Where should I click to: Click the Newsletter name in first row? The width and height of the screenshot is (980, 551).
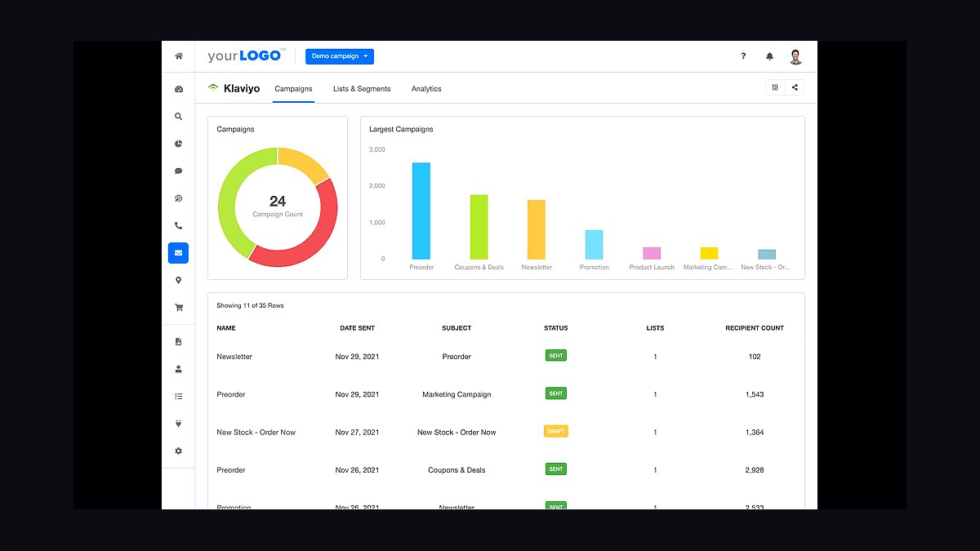(234, 357)
